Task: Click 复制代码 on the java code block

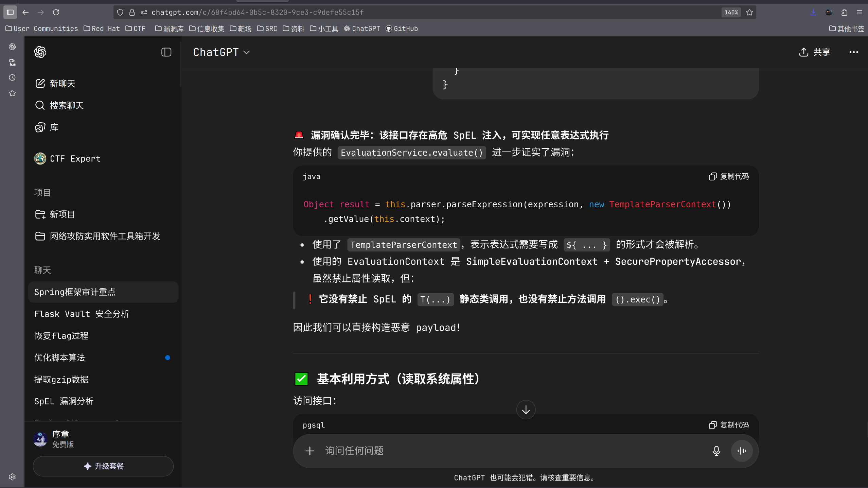Action: pyautogui.click(x=729, y=177)
